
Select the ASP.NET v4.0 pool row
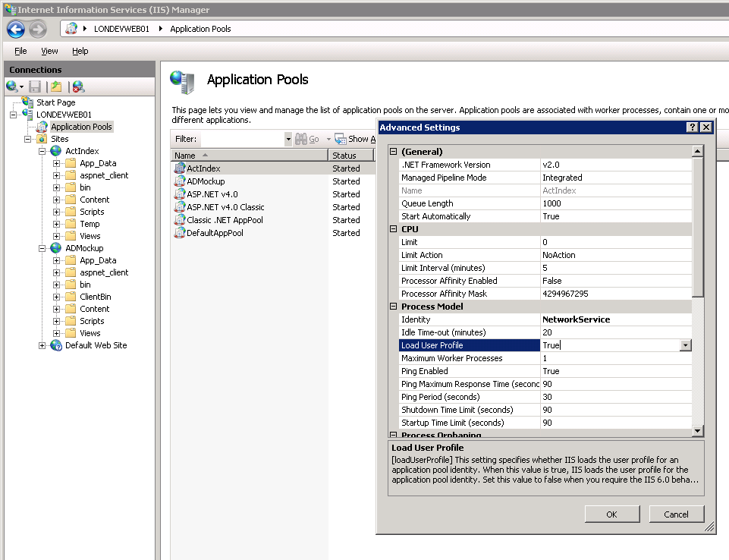[x=273, y=194]
